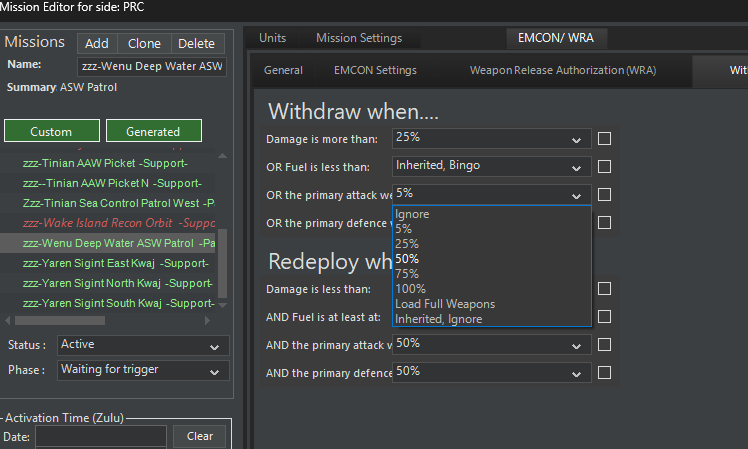
Task: Show Generated missions filter
Action: [153, 132]
